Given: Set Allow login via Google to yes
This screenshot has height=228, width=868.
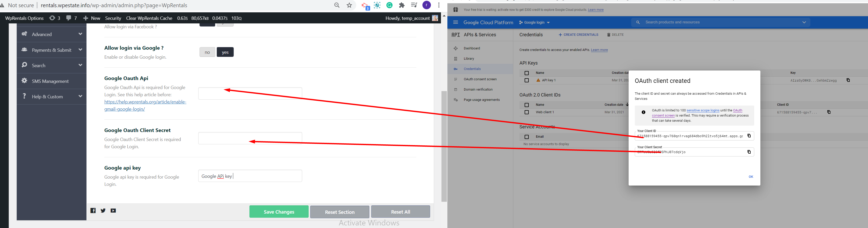Looking at the screenshot, I should (x=225, y=52).
